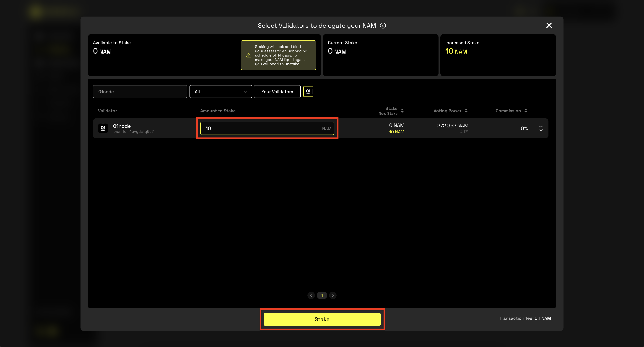Select the 01node validator filter badge
Image resolution: width=644 pixels, height=347 pixels.
[x=308, y=91]
